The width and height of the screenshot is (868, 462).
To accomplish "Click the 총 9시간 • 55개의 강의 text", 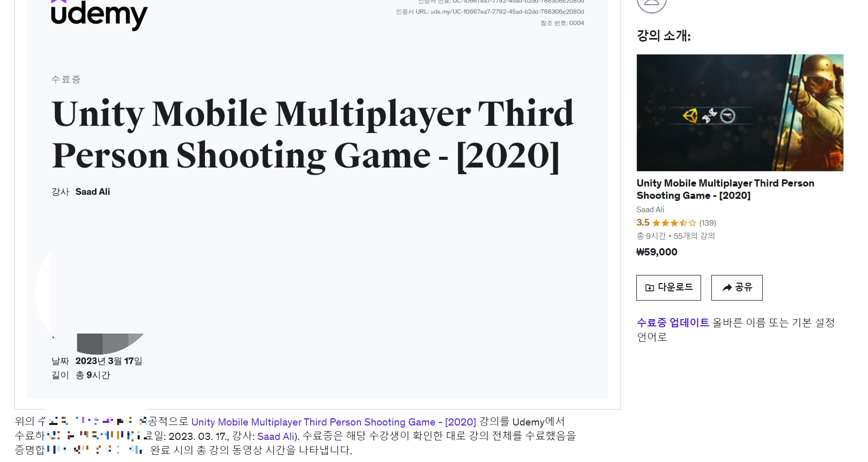I will click(x=676, y=236).
